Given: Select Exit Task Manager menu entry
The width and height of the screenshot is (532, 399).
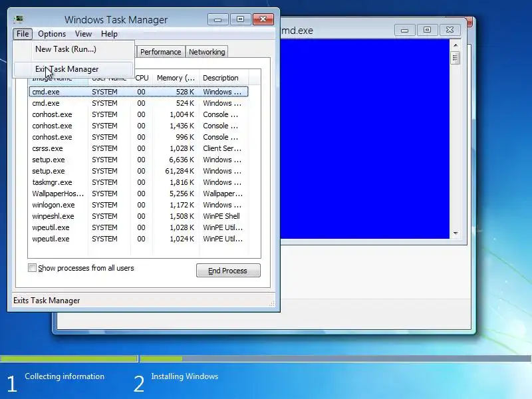Looking at the screenshot, I should [74, 69].
